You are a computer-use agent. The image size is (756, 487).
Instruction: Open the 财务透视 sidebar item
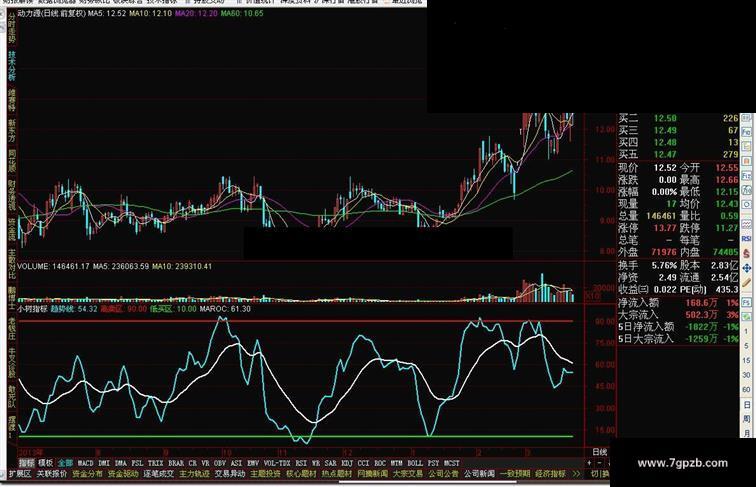12,195
